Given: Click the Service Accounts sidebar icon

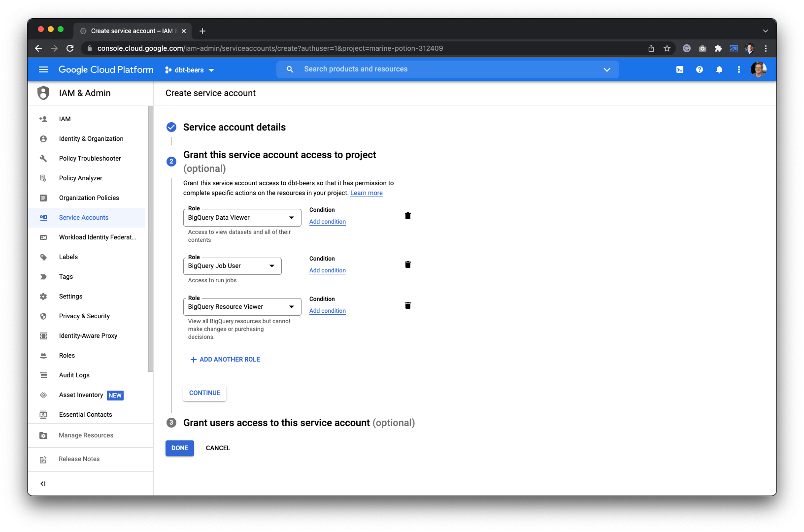Looking at the screenshot, I should click(43, 218).
